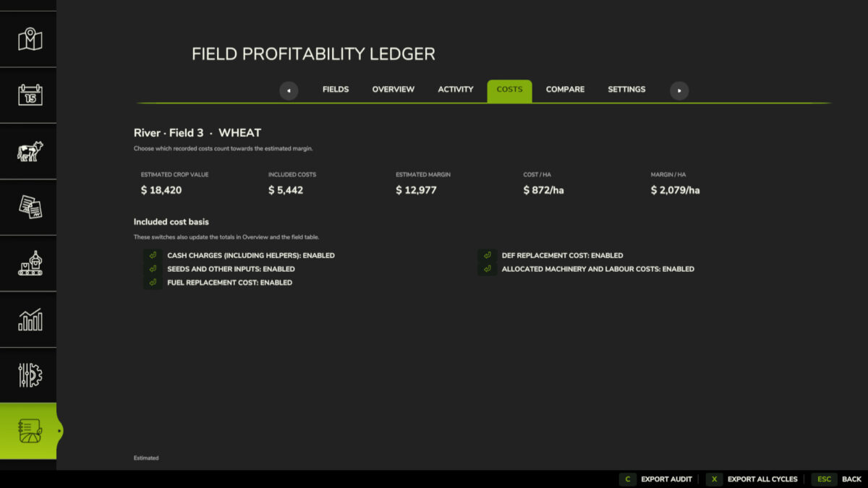Click the Export Audit button
868x488 pixels.
(666, 479)
